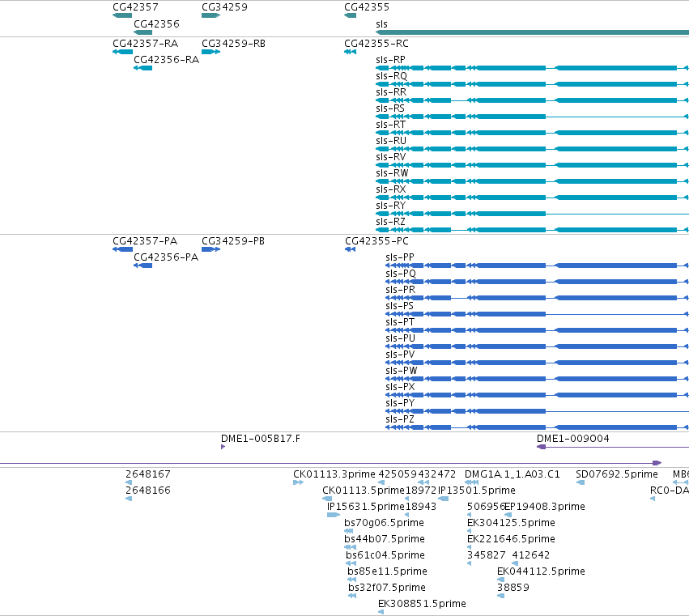689x616 pixels.
Task: Click the sls-RS transcript label
Action: tap(390, 108)
